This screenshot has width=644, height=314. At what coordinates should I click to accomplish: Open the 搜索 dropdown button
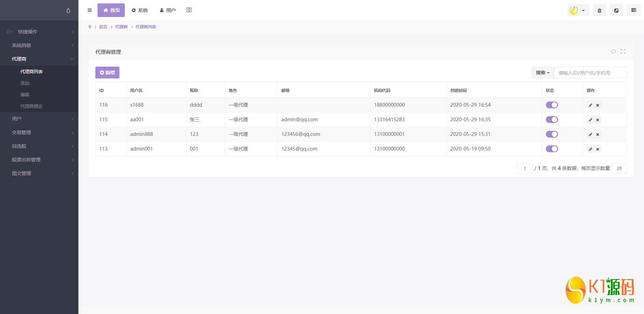(x=543, y=73)
